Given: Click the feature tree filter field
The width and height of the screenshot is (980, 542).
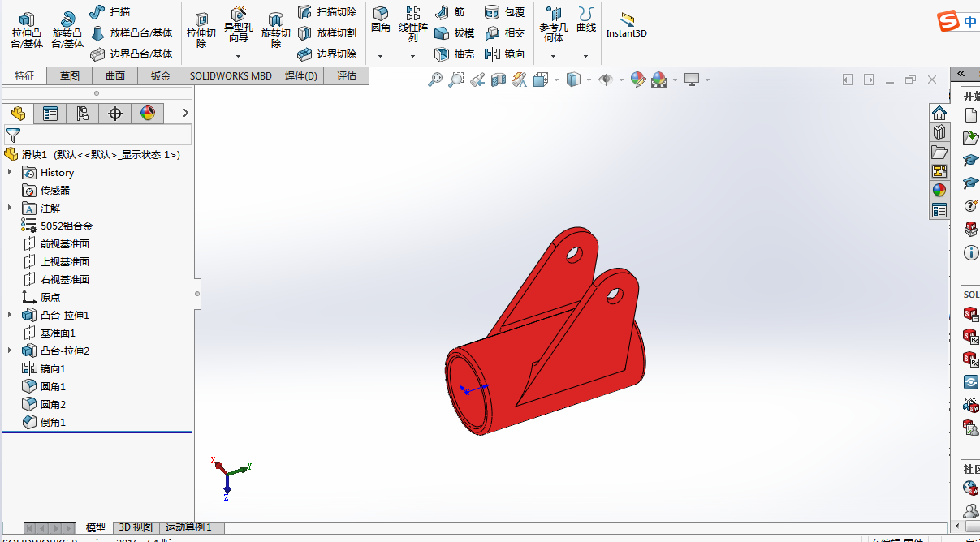Looking at the screenshot, I should (x=98, y=135).
